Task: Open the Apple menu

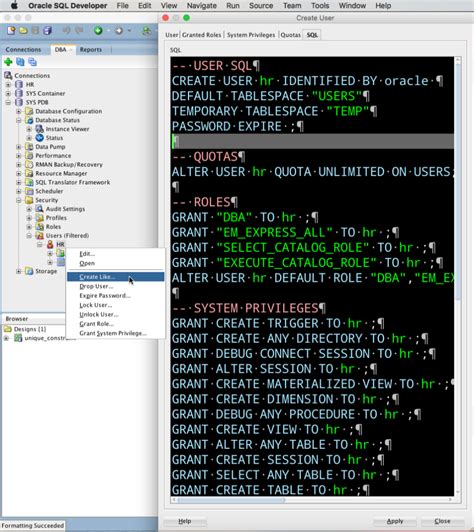Action: [x=14, y=5]
